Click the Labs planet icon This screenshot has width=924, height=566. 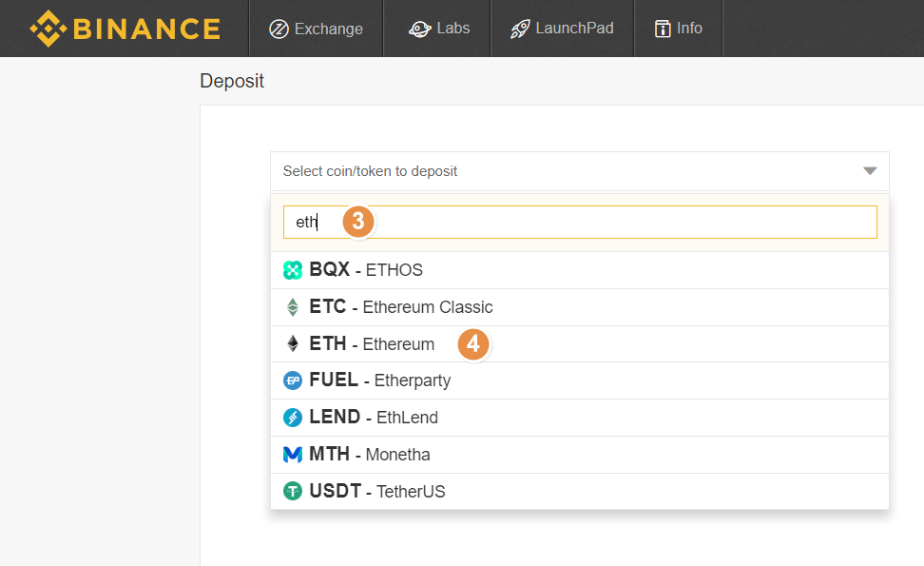[x=420, y=29]
